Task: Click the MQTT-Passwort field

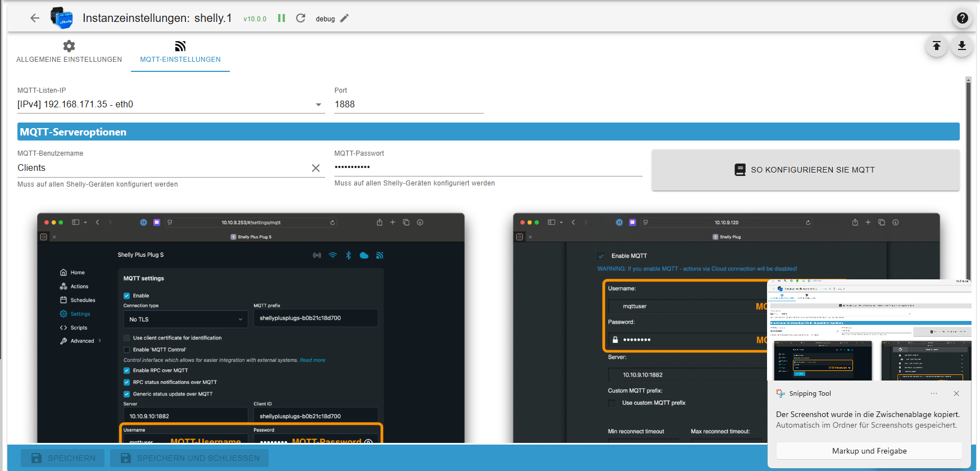Action: tap(488, 167)
